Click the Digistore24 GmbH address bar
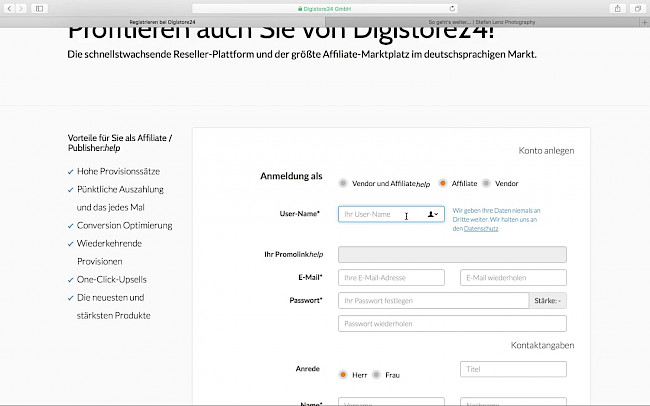The image size is (650, 406). (x=325, y=8)
